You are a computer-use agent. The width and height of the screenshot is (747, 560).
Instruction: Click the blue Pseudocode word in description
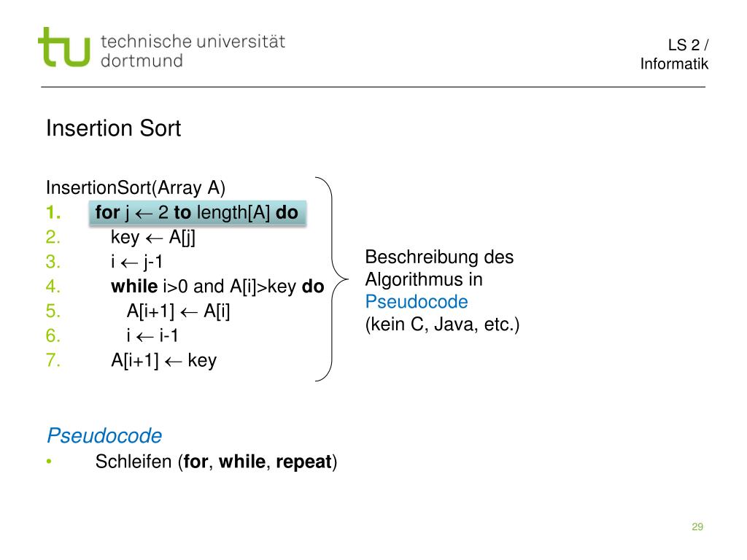click(x=417, y=301)
